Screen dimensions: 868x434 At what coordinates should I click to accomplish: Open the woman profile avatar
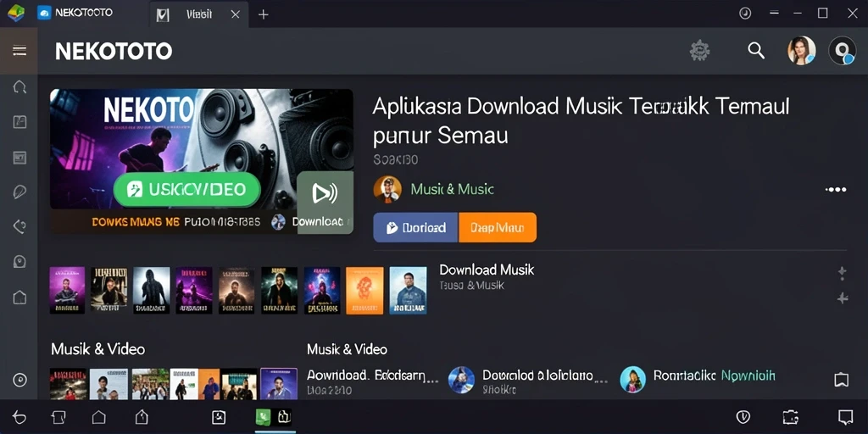[801, 50]
